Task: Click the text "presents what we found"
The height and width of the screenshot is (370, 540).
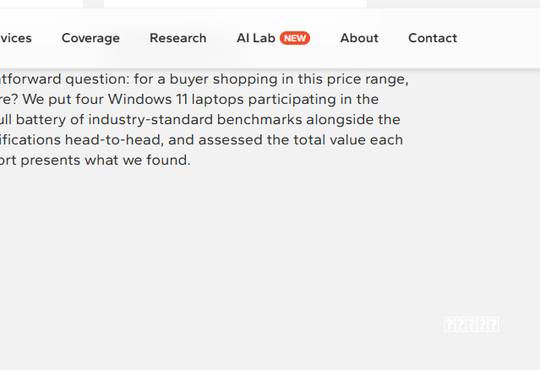Action: click(x=105, y=160)
